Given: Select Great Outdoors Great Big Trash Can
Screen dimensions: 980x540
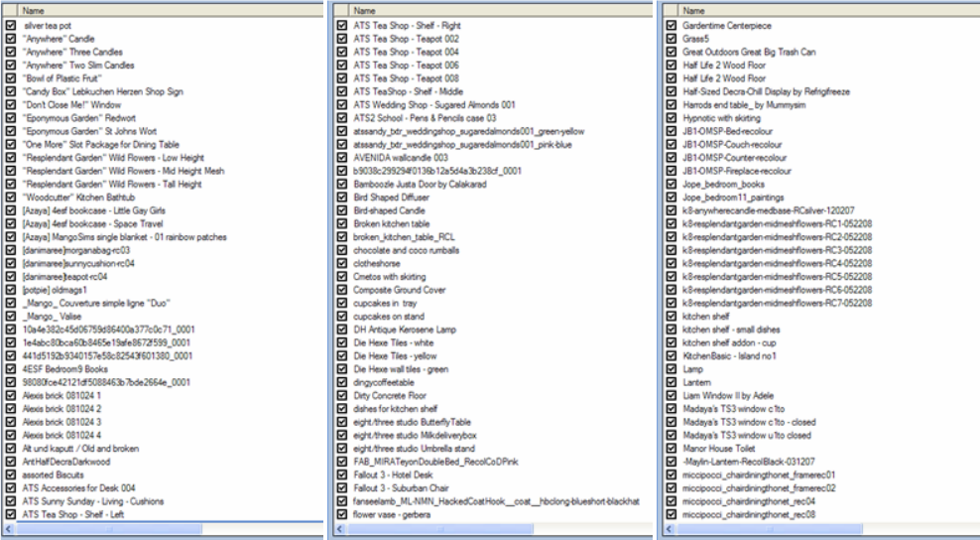Looking at the screenshot, I should (749, 52).
